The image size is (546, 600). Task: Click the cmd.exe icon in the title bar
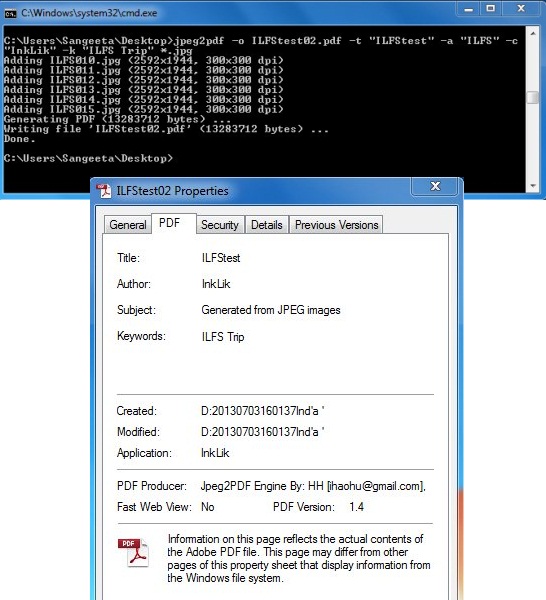pyautogui.click(x=10, y=13)
